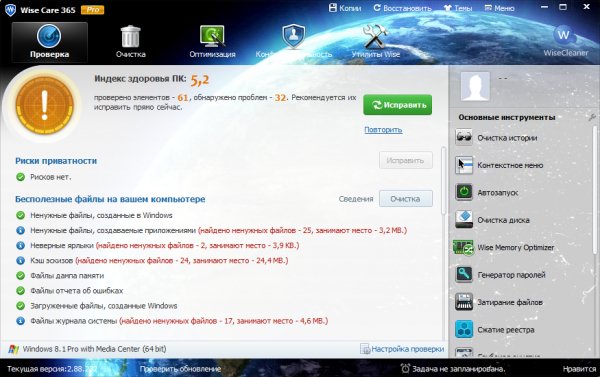Click Нравится in the status bar

coord(579,369)
